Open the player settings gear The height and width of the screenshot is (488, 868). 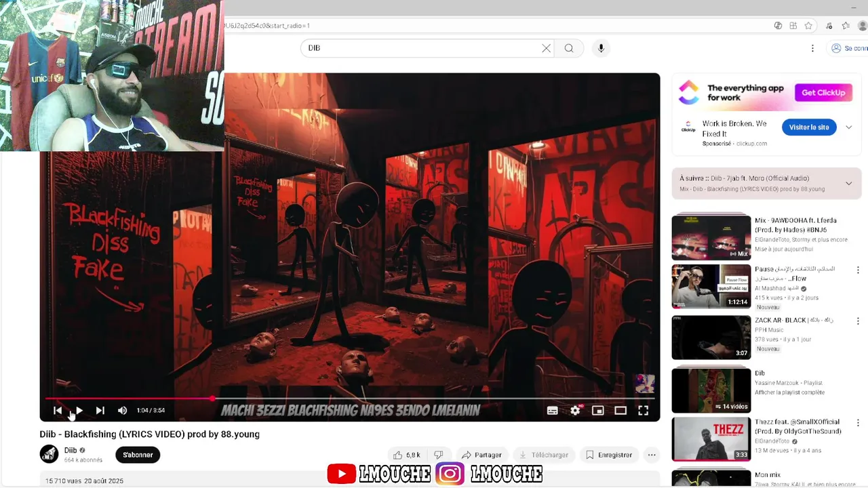pos(575,410)
